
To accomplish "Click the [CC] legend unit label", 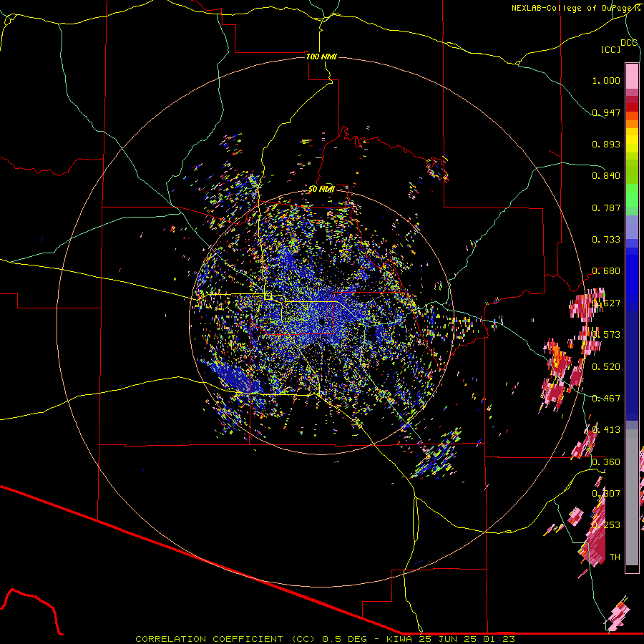I will (x=611, y=49).
